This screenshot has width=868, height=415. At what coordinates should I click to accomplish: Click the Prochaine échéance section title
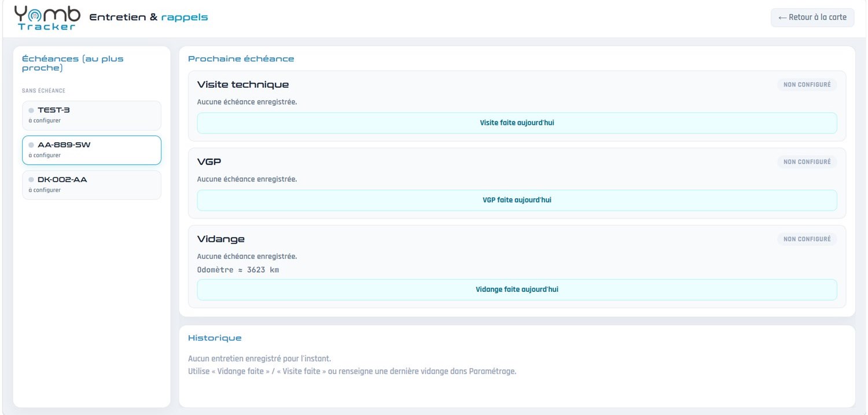tap(241, 58)
